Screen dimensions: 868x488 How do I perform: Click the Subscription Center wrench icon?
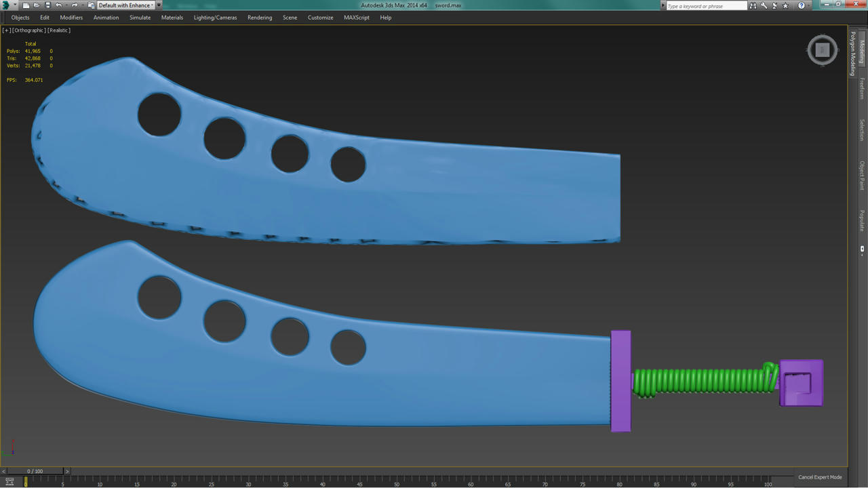tap(764, 5)
